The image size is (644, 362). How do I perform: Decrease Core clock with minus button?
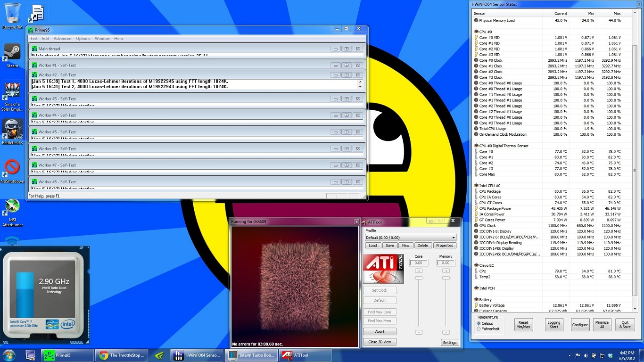coord(419,332)
